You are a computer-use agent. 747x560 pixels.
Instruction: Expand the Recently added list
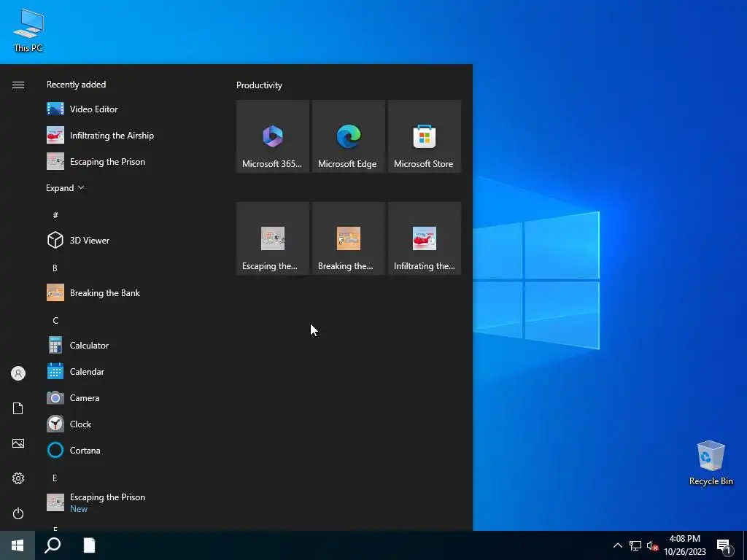point(65,188)
